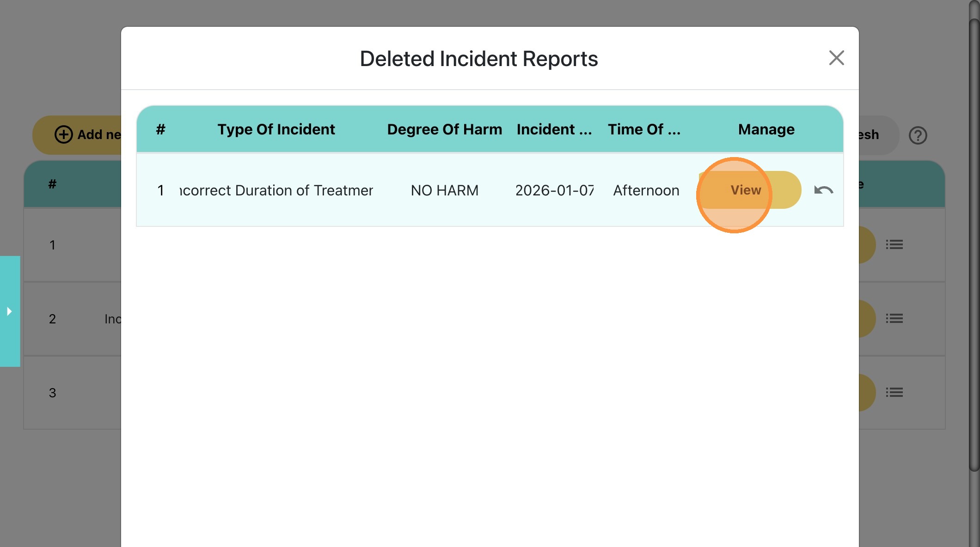The image size is (980, 547).
Task: Open list menu icon for row 3
Action: tap(894, 392)
